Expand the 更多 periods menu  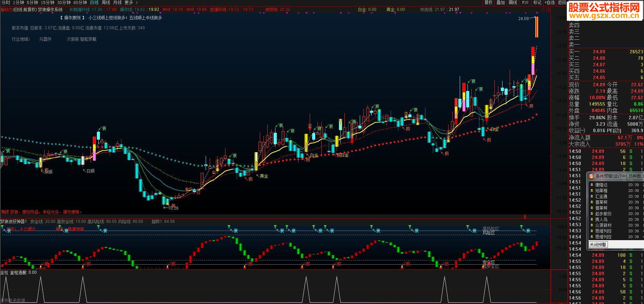[x=131, y=3]
